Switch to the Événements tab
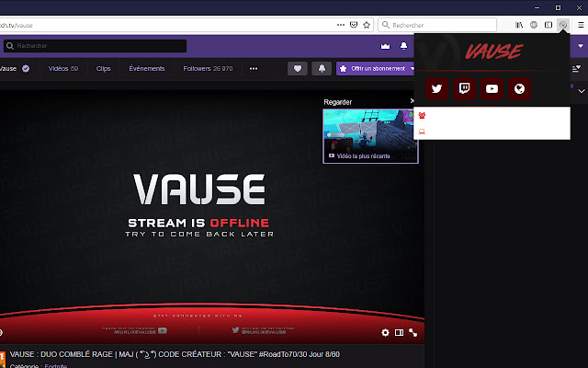 (x=147, y=68)
